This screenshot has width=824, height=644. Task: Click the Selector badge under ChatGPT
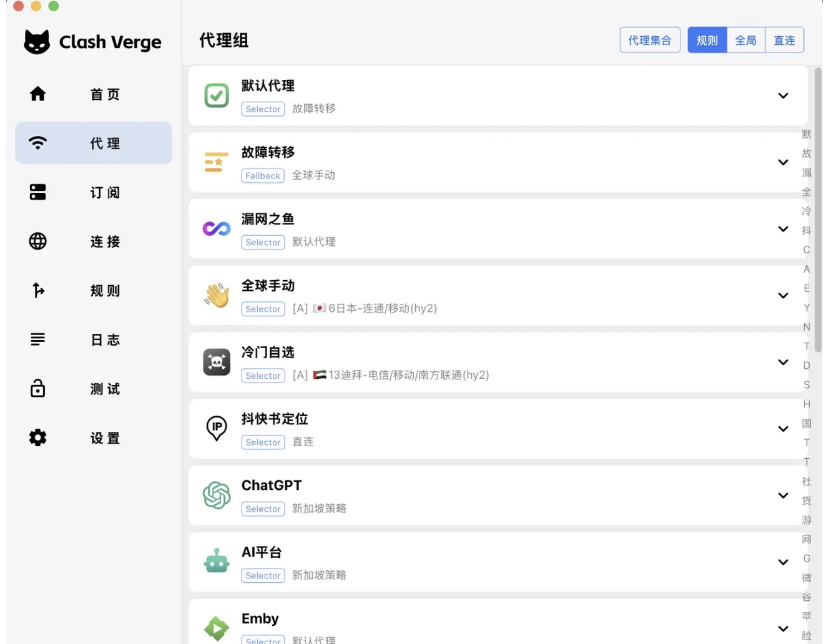click(263, 509)
